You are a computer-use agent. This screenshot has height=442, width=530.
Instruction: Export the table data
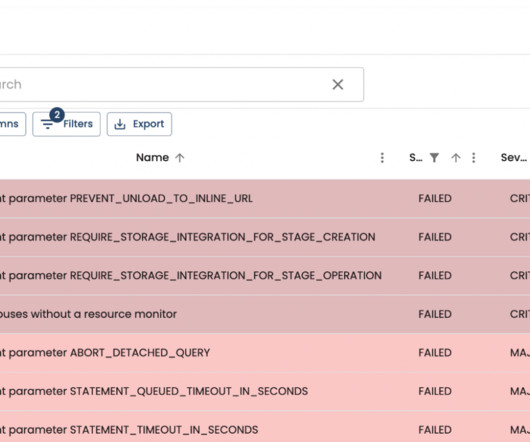coord(139,124)
